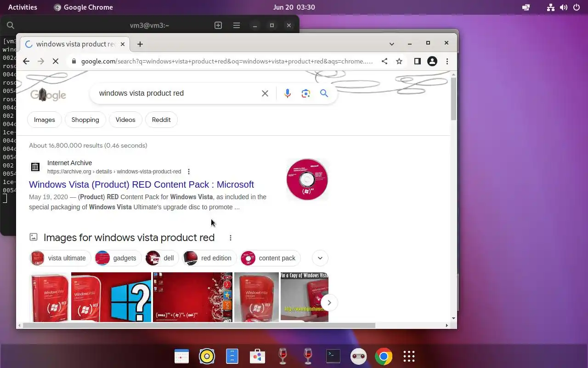Open the terminal window search icon
588x368 pixels.
(x=11, y=25)
